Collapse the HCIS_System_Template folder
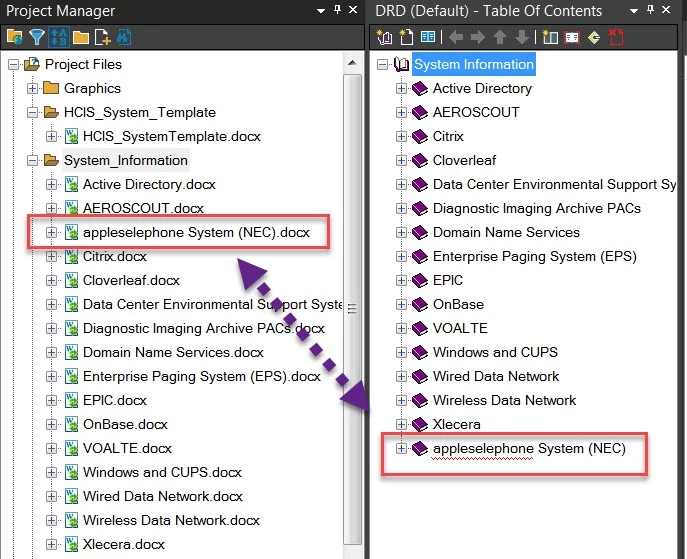The height and width of the screenshot is (559, 687). pyautogui.click(x=32, y=113)
